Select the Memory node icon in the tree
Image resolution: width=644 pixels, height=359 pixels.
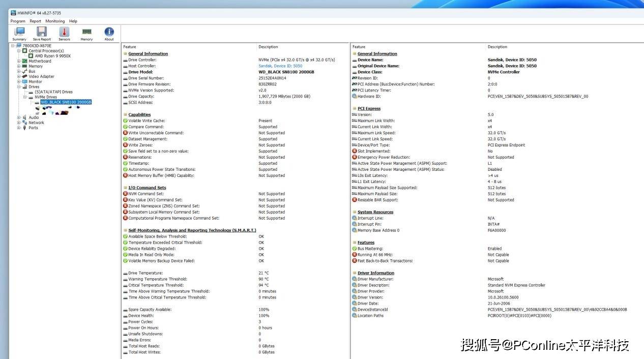[24, 66]
